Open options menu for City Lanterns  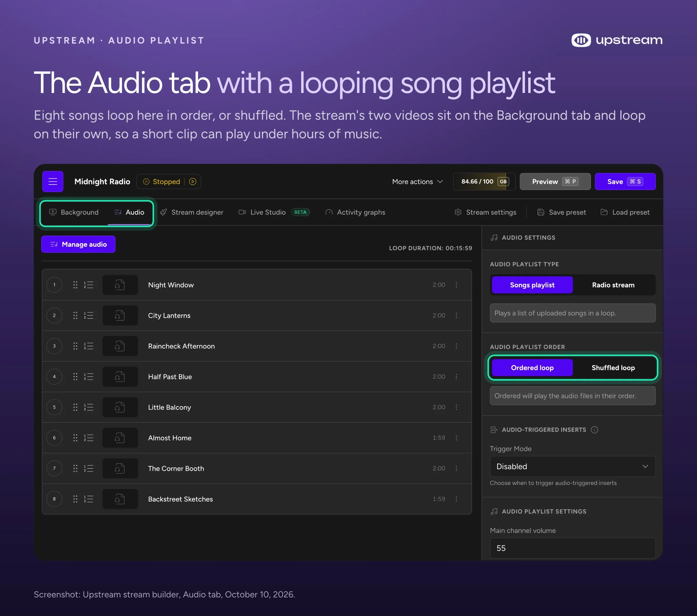coord(456,316)
